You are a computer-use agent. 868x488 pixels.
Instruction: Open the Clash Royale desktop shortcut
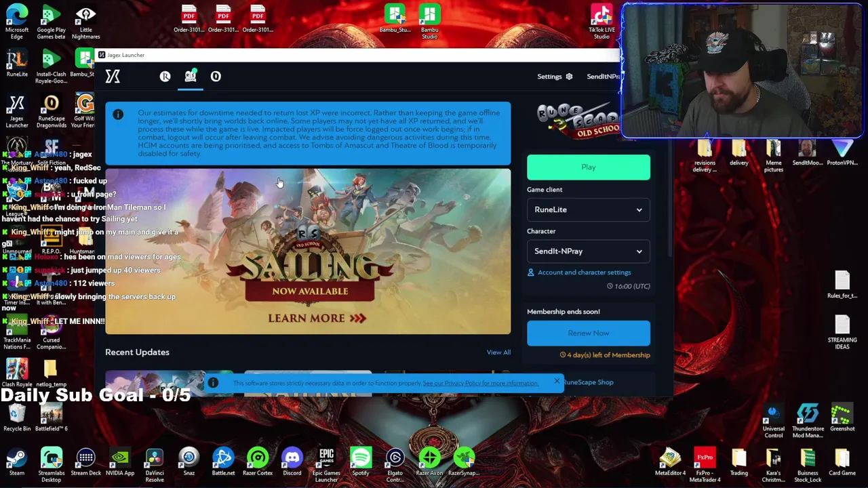click(x=17, y=371)
